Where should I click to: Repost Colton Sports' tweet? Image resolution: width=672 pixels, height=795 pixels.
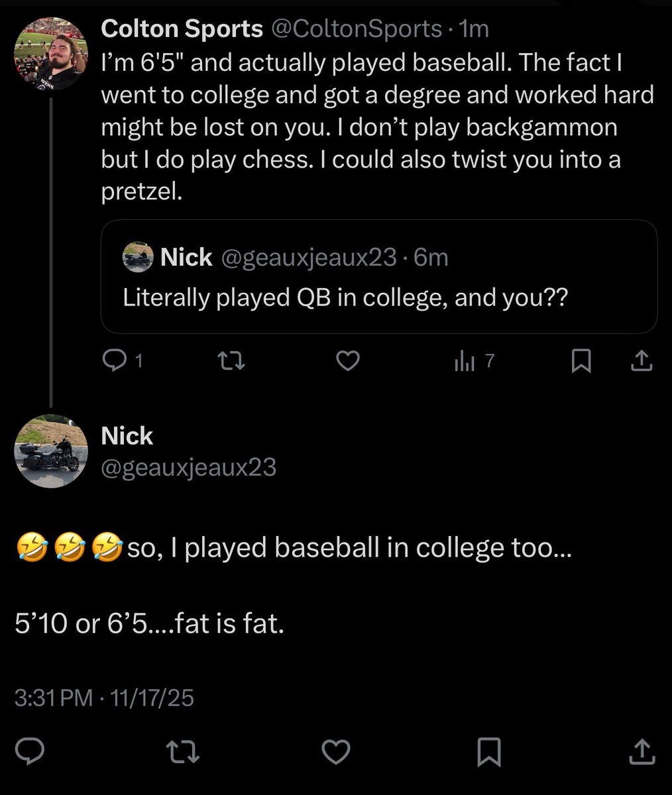click(x=232, y=361)
